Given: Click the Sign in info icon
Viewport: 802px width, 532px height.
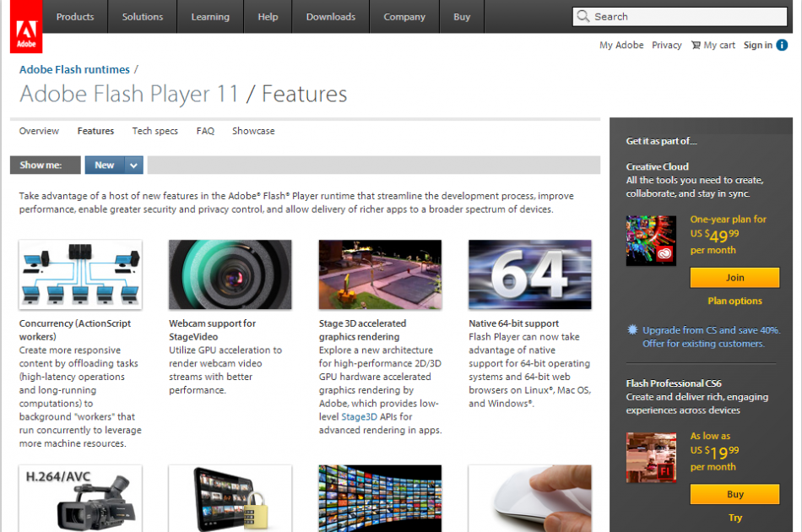Looking at the screenshot, I should tap(782, 45).
